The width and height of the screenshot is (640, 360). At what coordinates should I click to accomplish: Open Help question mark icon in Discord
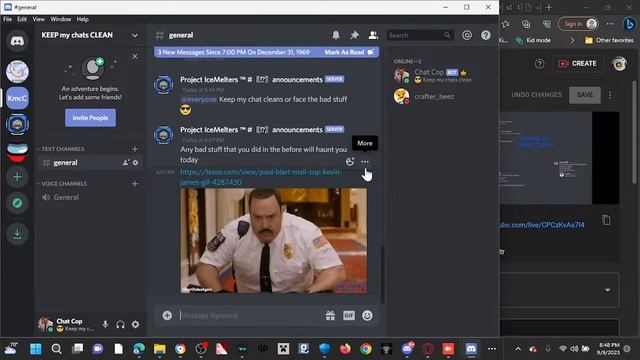coord(485,36)
